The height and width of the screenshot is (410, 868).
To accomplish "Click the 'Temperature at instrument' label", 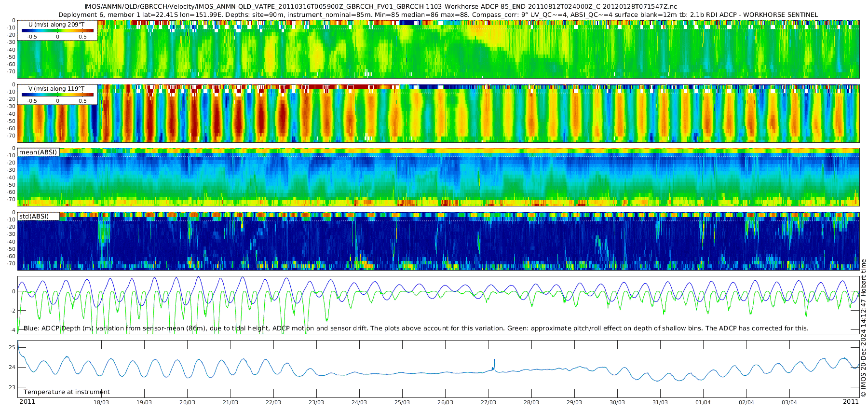I will tap(67, 392).
